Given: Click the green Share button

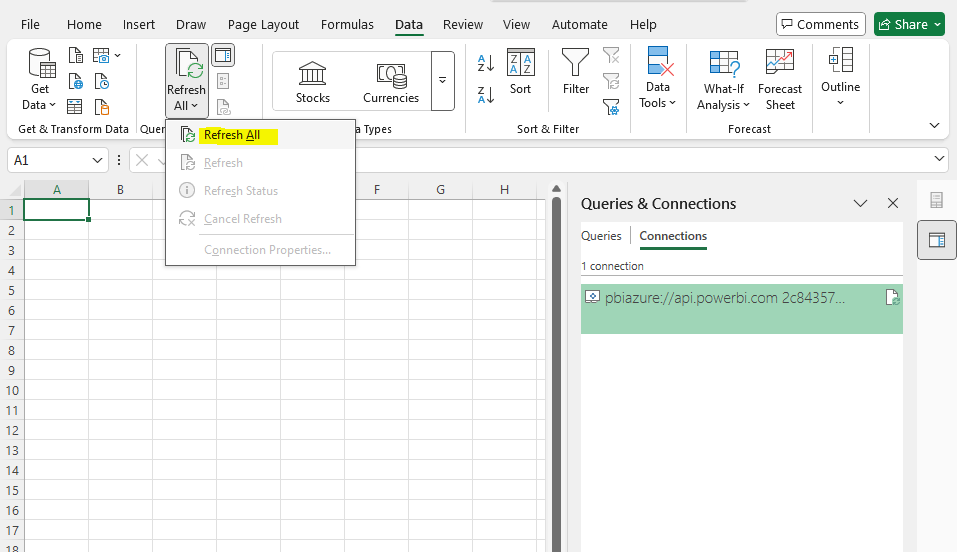Looking at the screenshot, I should coord(909,24).
